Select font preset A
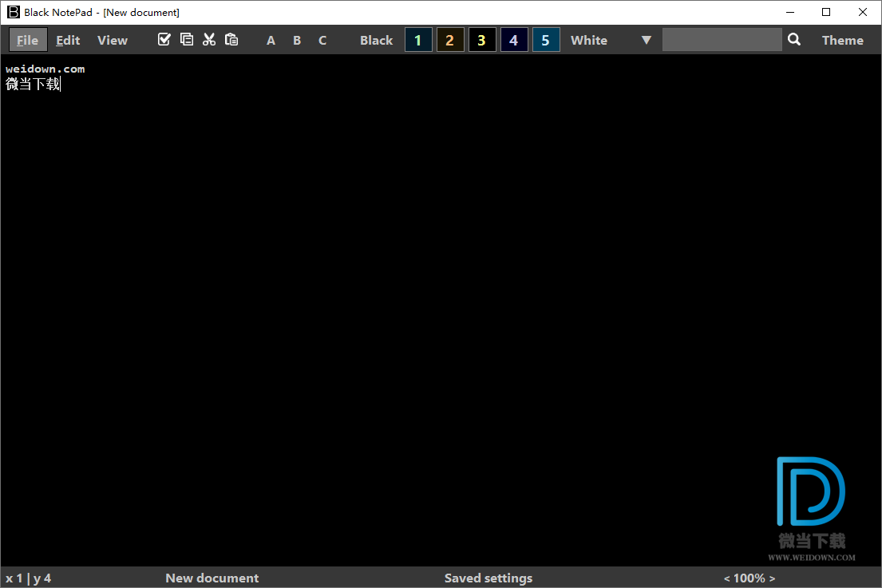The height and width of the screenshot is (588, 882). (x=271, y=41)
